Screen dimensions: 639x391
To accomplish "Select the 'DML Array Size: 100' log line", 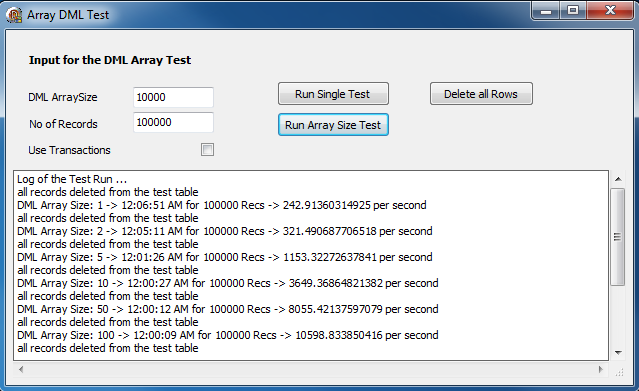I will click(228, 335).
